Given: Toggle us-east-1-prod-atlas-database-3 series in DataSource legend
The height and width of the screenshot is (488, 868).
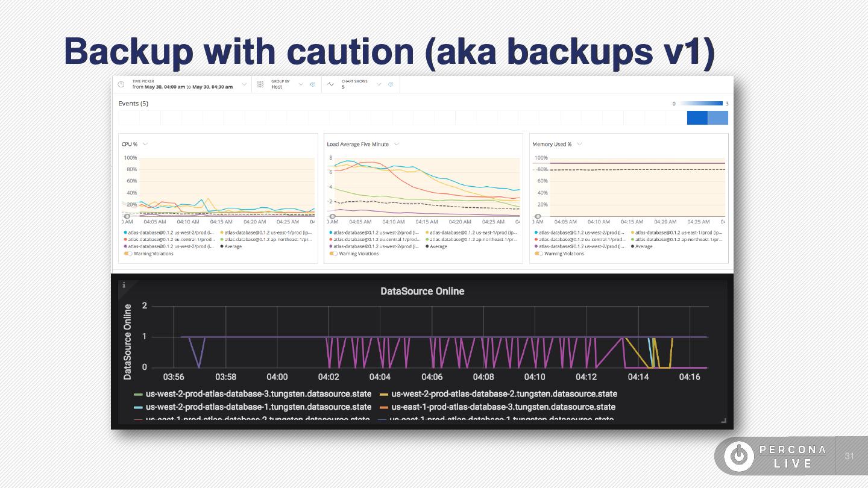Looking at the screenshot, I should pos(497,407).
